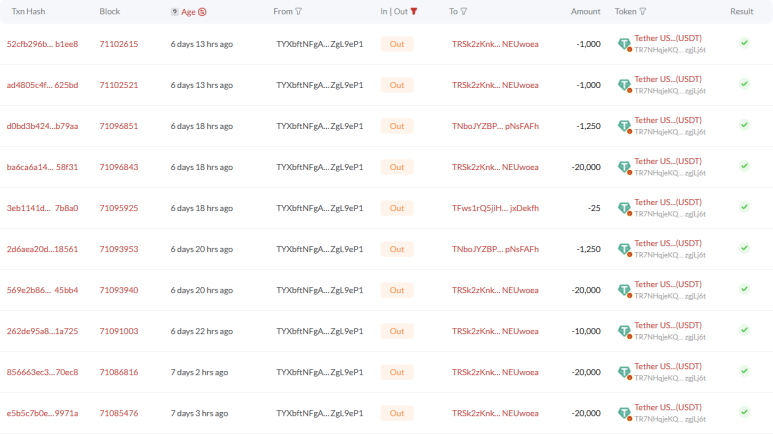
Task: Open transaction hash 52cfb296b... b1ee8
Action: point(42,44)
